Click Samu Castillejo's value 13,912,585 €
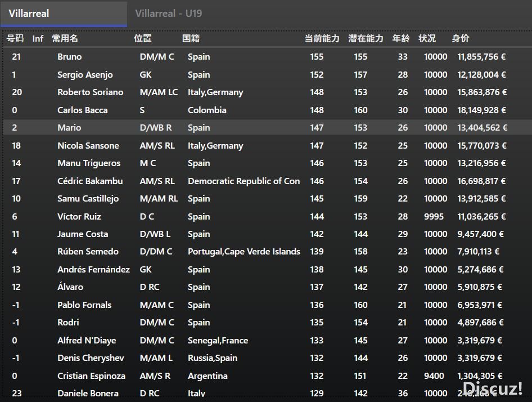Viewport: 532px width, 402px height. (481, 199)
